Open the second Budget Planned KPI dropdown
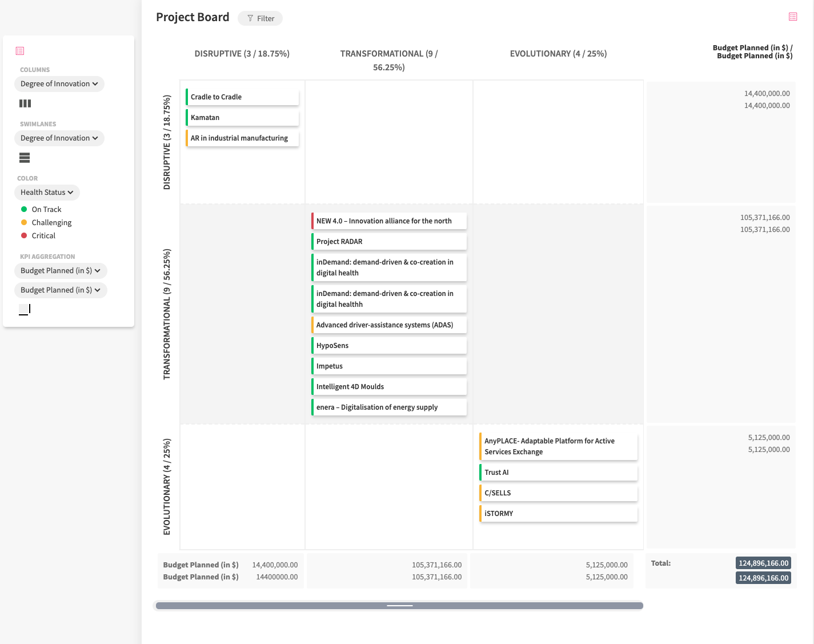Screen dimensions: 814x644 60,290
